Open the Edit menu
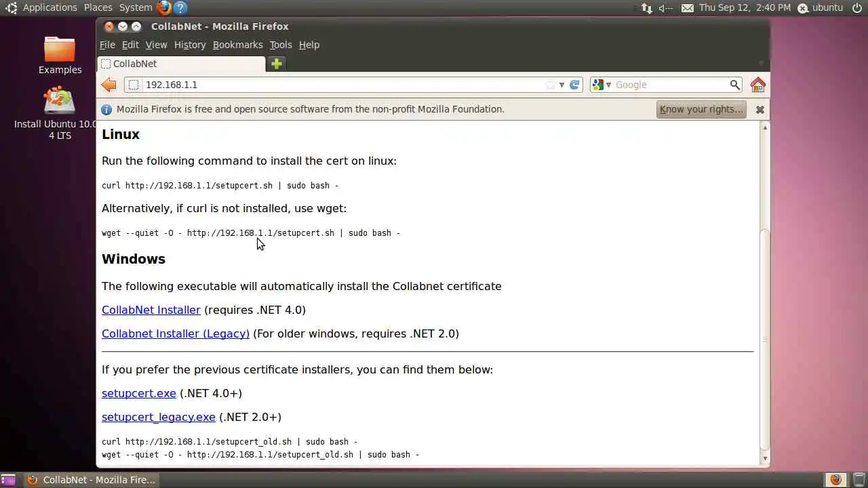Viewport: 868px width, 488px height. [130, 45]
